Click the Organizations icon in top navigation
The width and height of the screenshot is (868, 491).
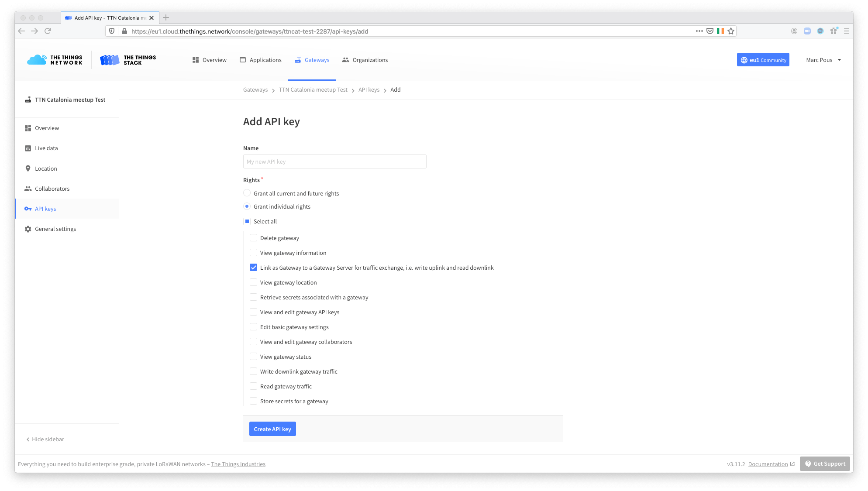pos(345,60)
